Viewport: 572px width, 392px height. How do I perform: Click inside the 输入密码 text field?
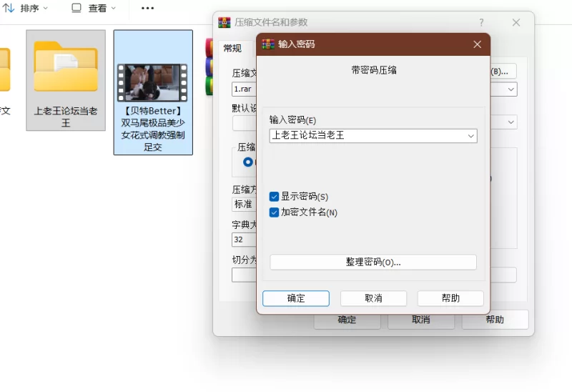tap(365, 135)
